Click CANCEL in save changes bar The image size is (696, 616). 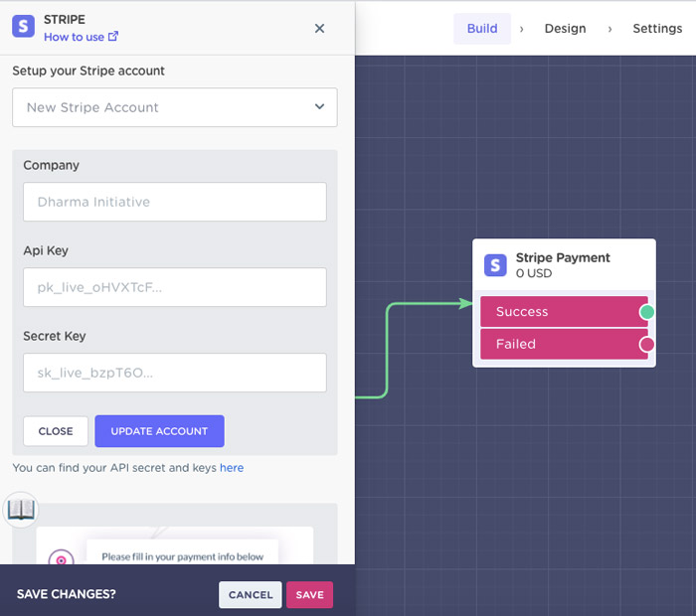pos(251,595)
